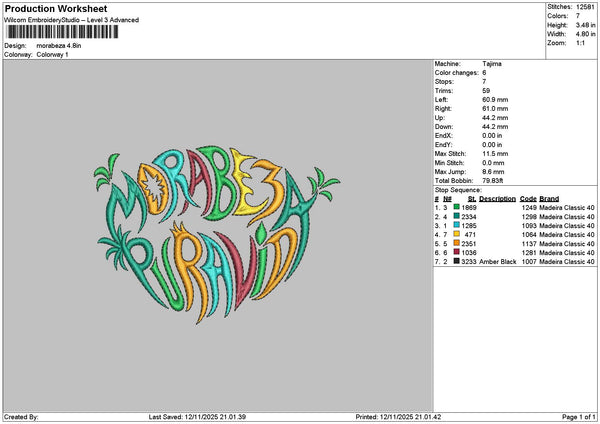Click the 'Min Stitch:' label
600x424 pixels.
point(449,163)
